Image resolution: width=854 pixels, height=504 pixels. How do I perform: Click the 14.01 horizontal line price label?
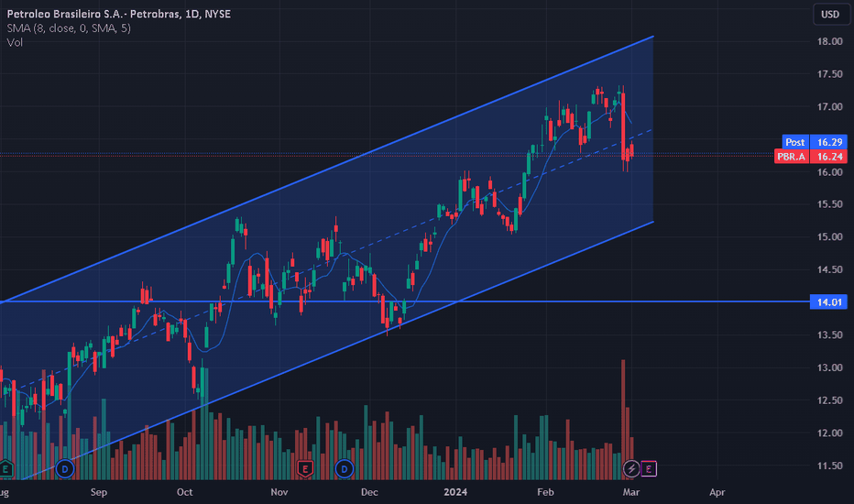[829, 302]
